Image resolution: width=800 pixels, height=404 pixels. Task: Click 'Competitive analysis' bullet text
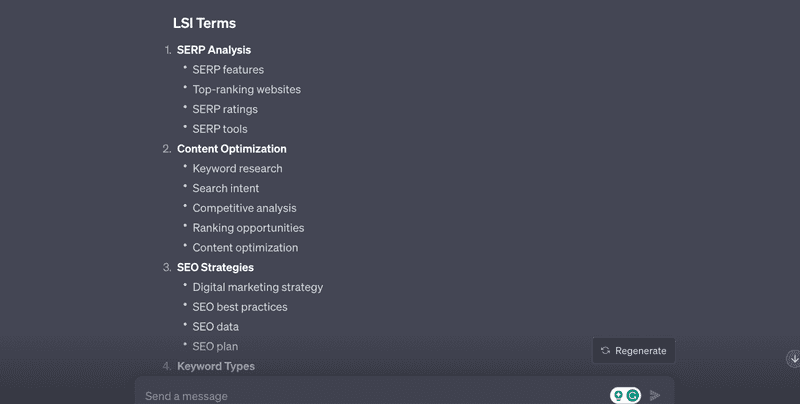244,208
